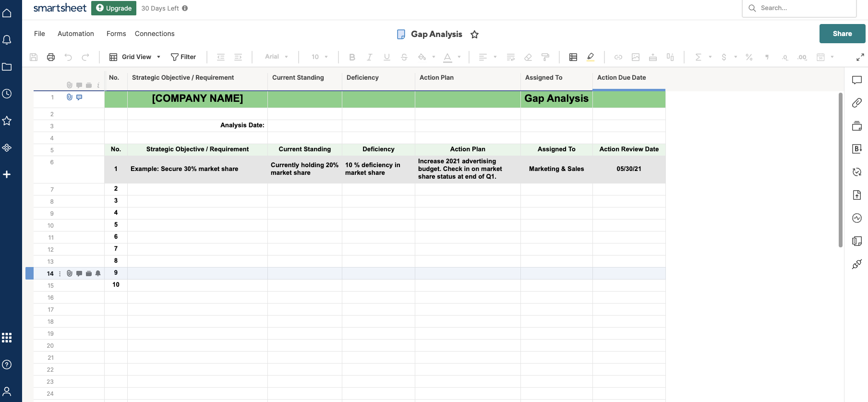Insert image via picture icon
Screen dimensions: 868x402
pos(636,57)
